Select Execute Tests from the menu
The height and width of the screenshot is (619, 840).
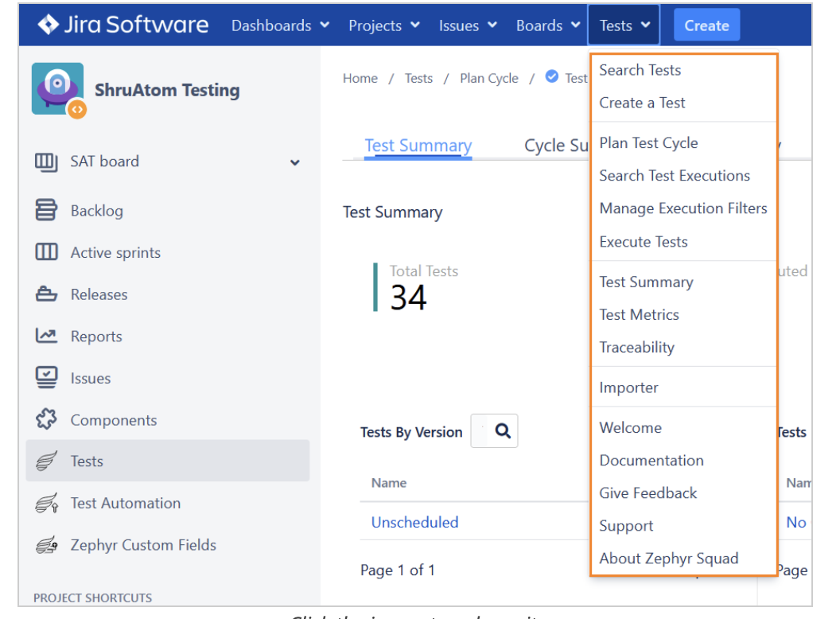644,242
